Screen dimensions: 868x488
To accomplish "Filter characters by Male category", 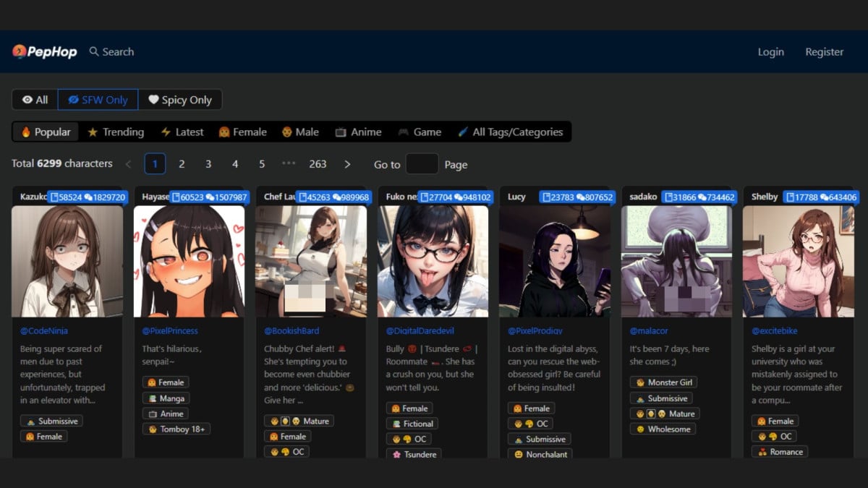I will (x=300, y=132).
